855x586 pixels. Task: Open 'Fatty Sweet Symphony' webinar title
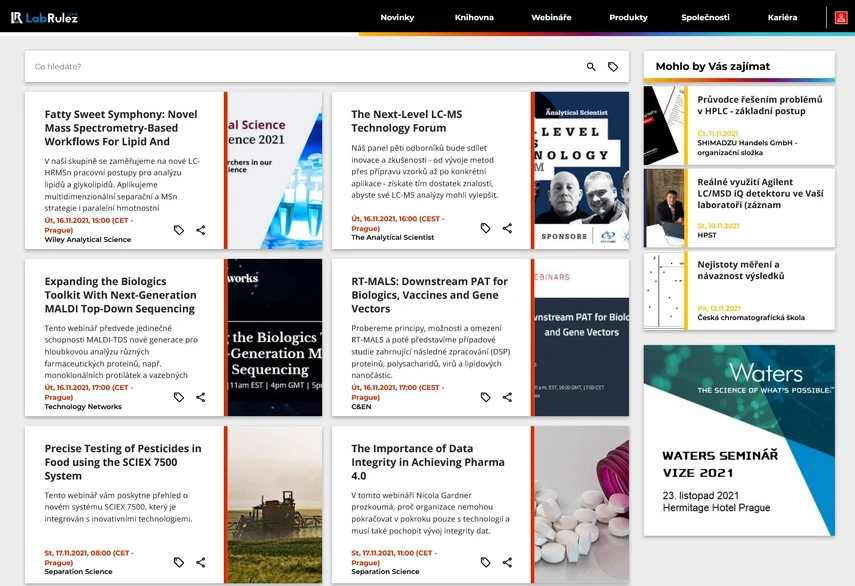[121, 128]
